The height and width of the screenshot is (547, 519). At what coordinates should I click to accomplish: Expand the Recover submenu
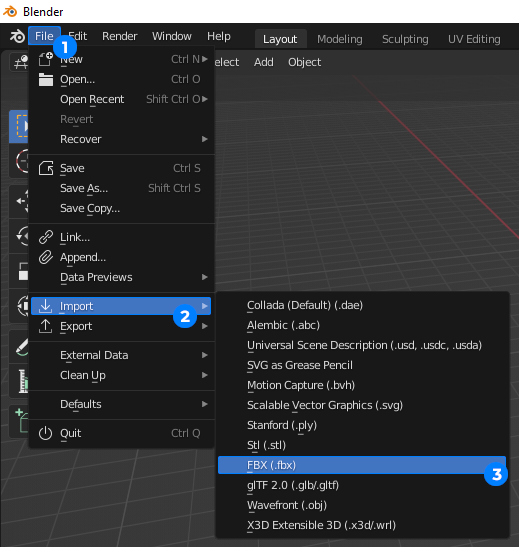(121, 139)
